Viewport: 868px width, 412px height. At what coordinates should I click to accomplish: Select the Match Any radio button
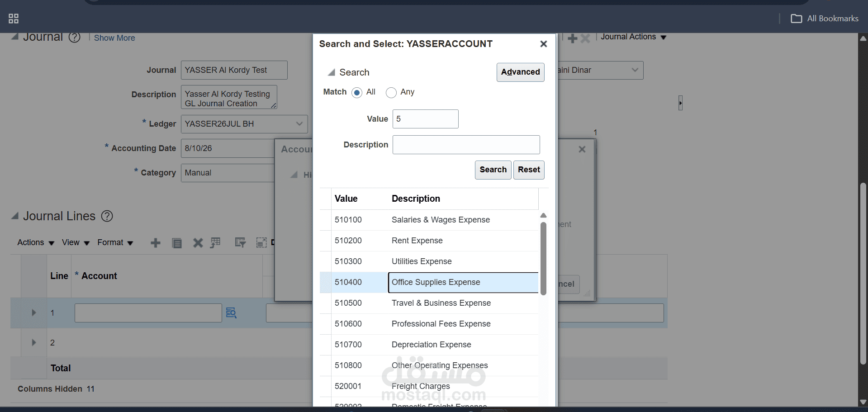point(391,93)
